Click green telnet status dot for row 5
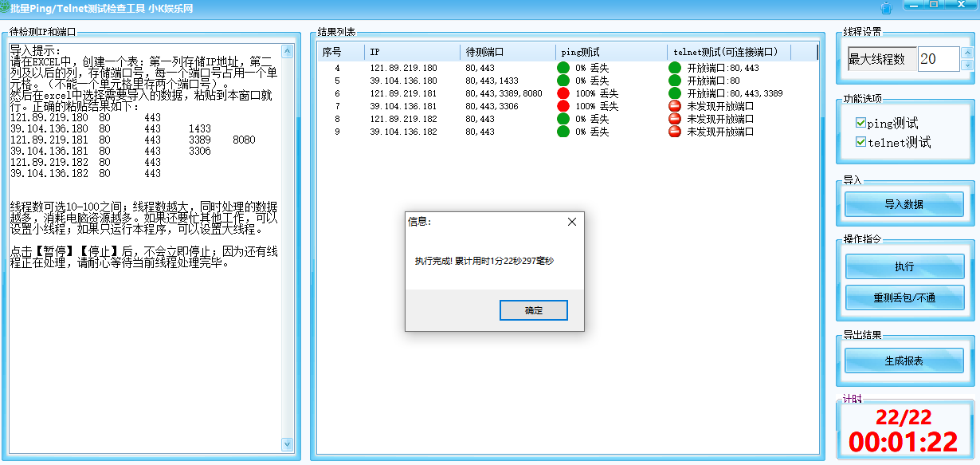The image size is (980, 465). [675, 81]
